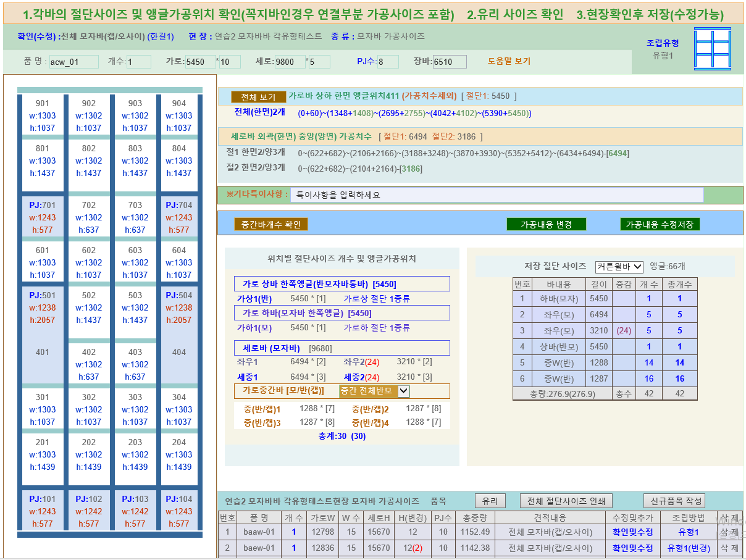Select glass panel 804

click(179, 165)
